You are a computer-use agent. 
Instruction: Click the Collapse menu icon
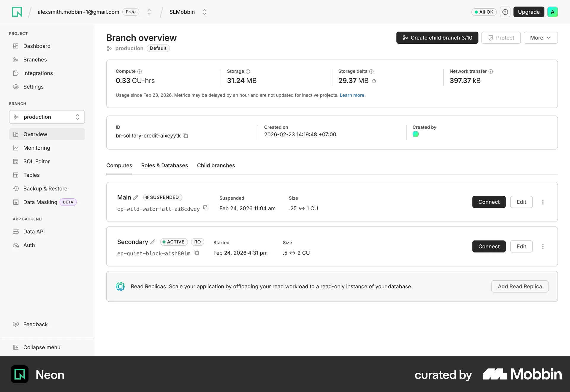tap(16, 347)
